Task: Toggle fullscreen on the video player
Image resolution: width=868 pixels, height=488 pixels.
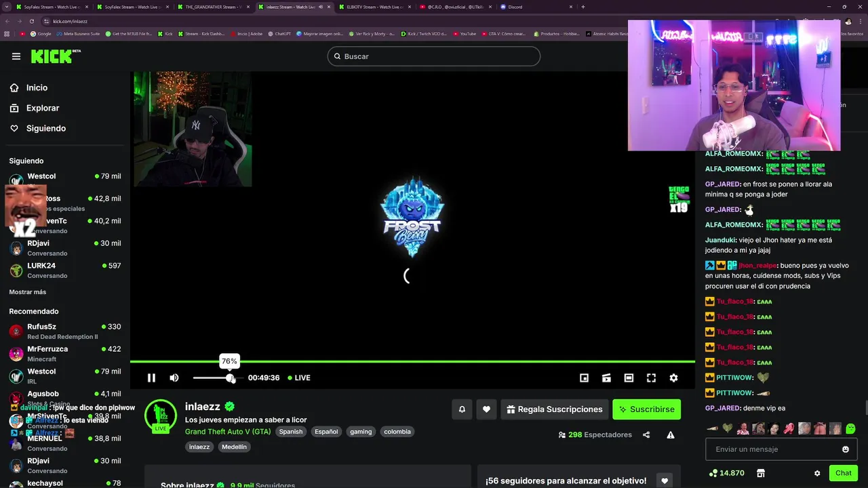Action: tap(651, 378)
